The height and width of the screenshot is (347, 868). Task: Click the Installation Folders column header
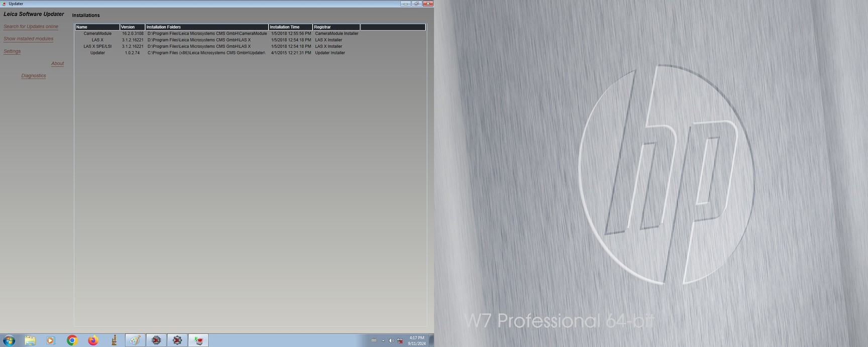[x=206, y=27]
